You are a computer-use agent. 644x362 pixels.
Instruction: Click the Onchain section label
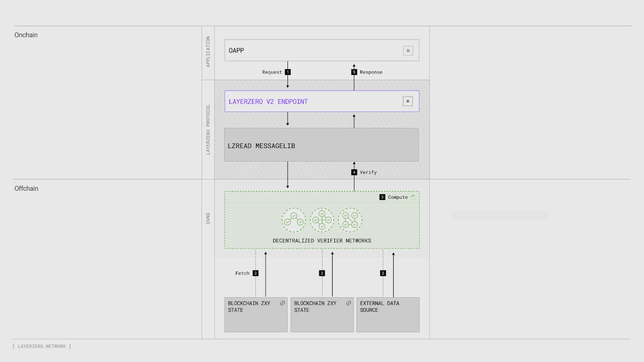[26, 35]
